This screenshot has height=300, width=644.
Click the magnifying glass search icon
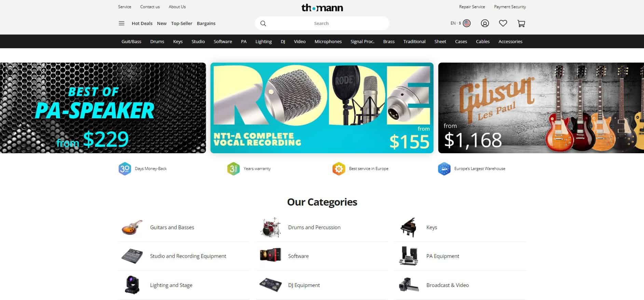coord(263,23)
